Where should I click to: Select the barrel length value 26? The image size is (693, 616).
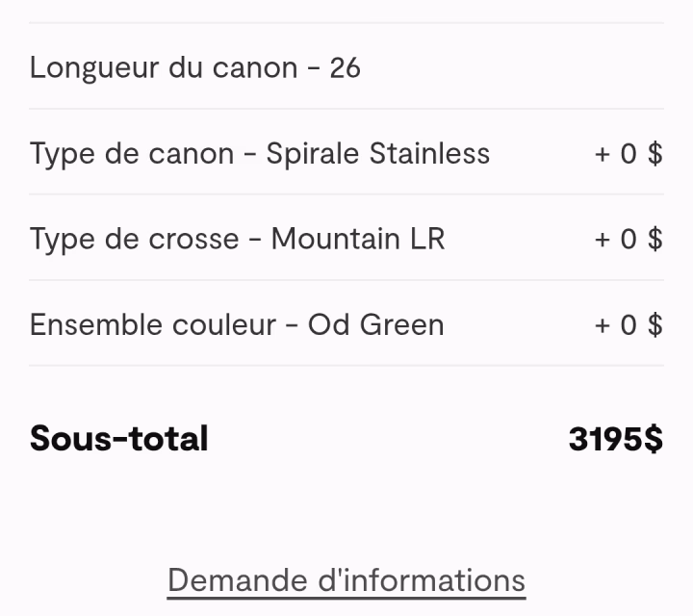(345, 68)
